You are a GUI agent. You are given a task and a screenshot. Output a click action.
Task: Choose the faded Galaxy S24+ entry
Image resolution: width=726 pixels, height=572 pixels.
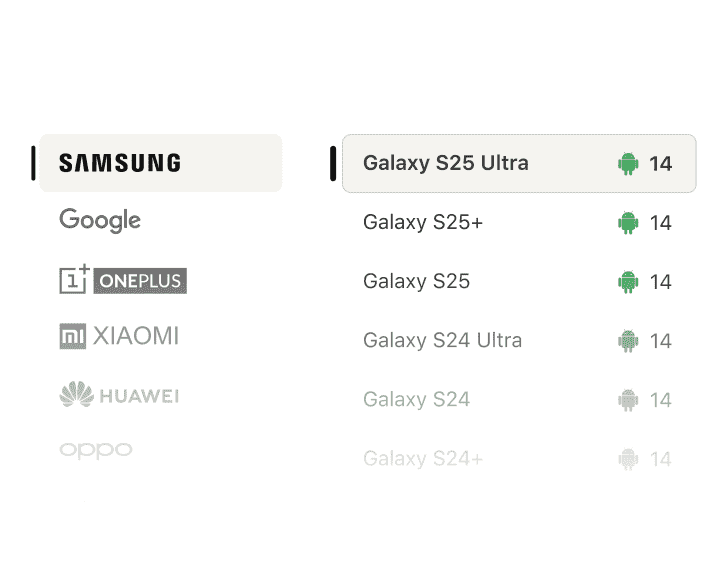click(x=519, y=459)
